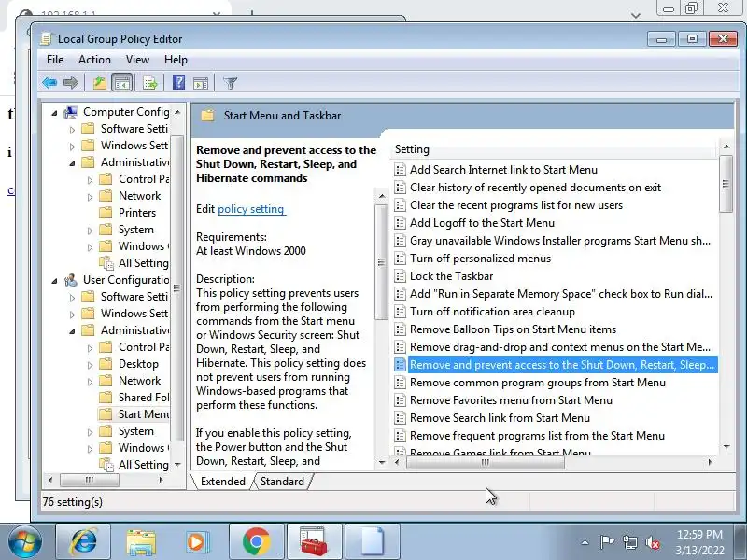Screen dimensions: 747x560
Task: Click the Forward arrow toolbar icon
Action: point(71,83)
